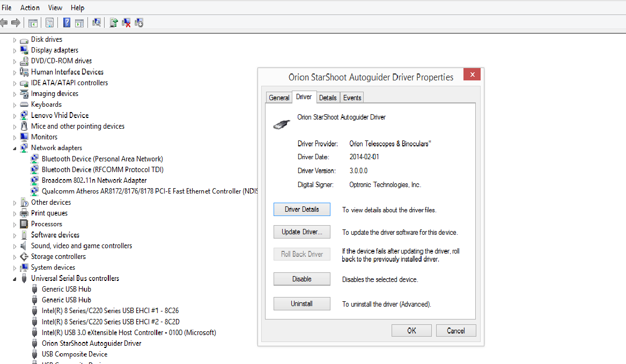Click the Uninstall device red X icon
The width and height of the screenshot is (626, 364).
126,23
